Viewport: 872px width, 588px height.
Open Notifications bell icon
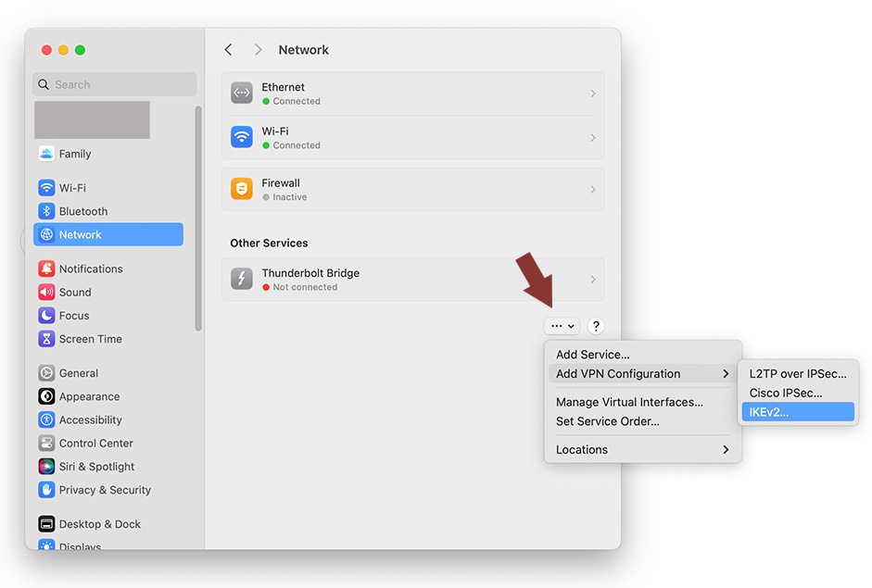click(46, 269)
